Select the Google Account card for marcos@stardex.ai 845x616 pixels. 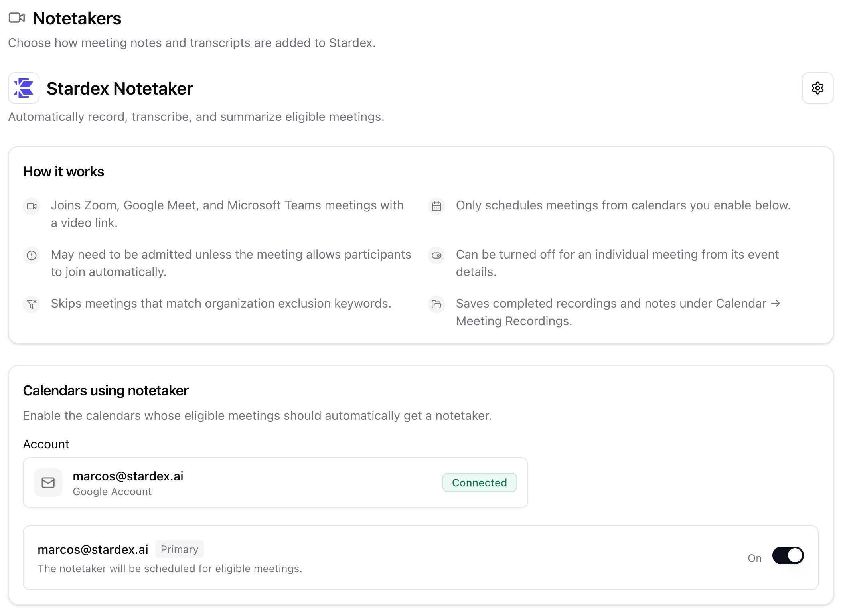[275, 483]
